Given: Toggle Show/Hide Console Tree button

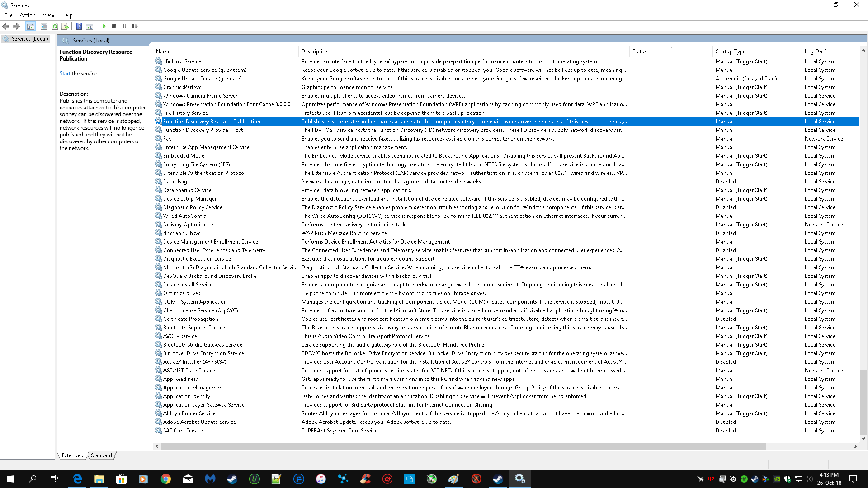Looking at the screenshot, I should pyautogui.click(x=30, y=26).
